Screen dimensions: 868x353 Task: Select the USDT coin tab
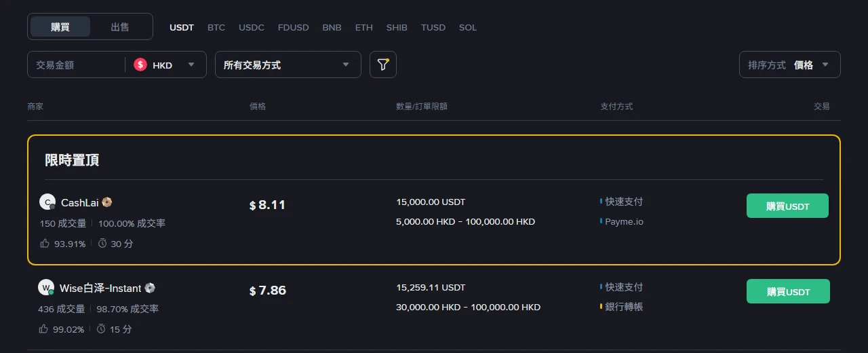click(x=182, y=28)
